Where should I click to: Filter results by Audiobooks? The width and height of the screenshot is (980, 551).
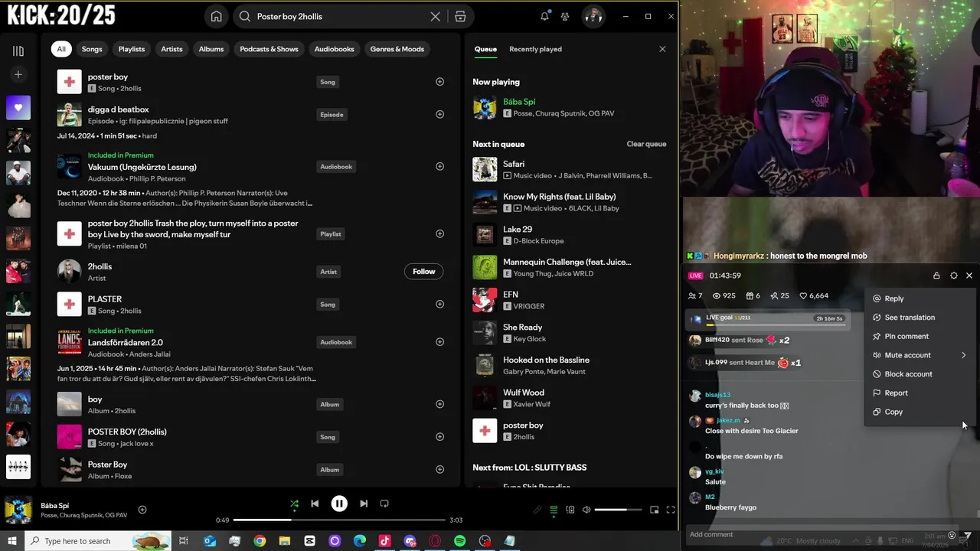334,49
